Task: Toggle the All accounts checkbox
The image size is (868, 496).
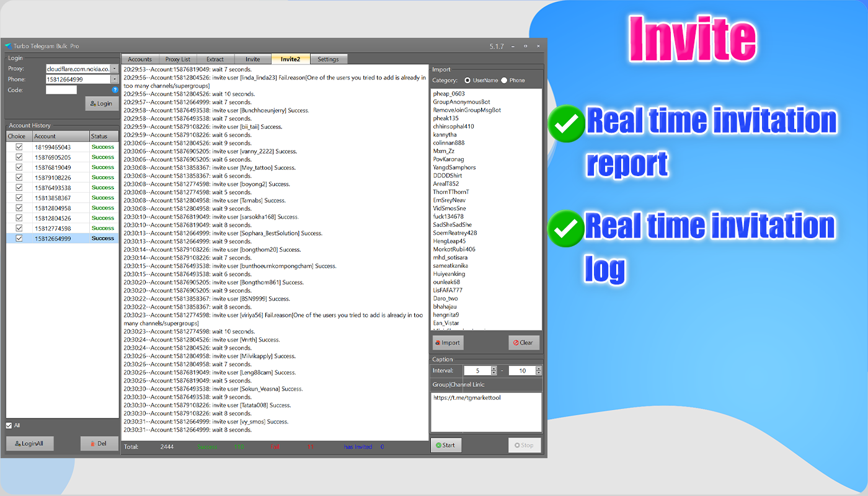Action: (x=9, y=425)
